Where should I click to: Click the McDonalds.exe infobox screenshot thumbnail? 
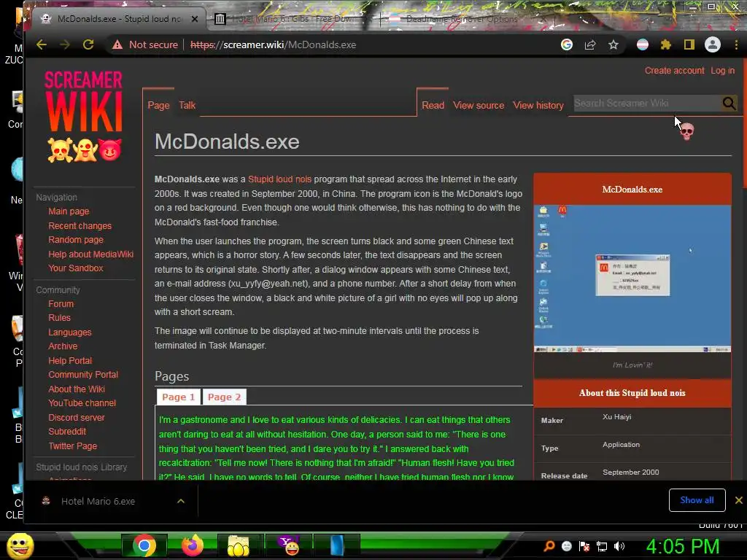pyautogui.click(x=632, y=279)
